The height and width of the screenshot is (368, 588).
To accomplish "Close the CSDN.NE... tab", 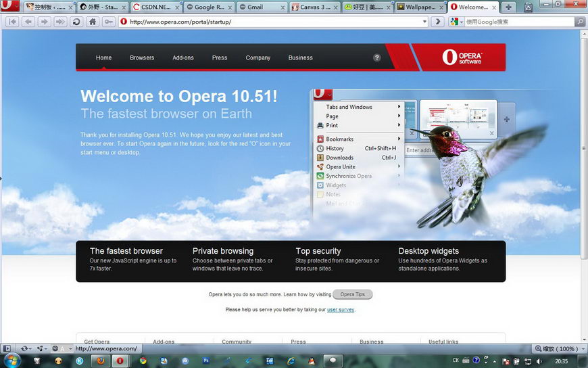I will click(x=177, y=7).
